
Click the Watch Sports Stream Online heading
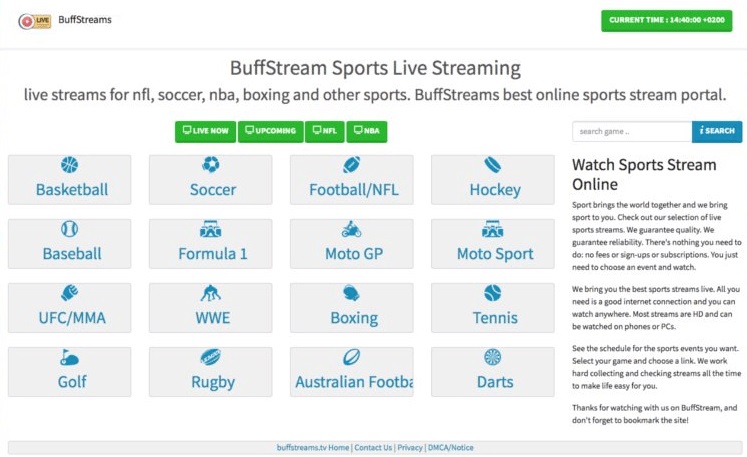tap(644, 174)
